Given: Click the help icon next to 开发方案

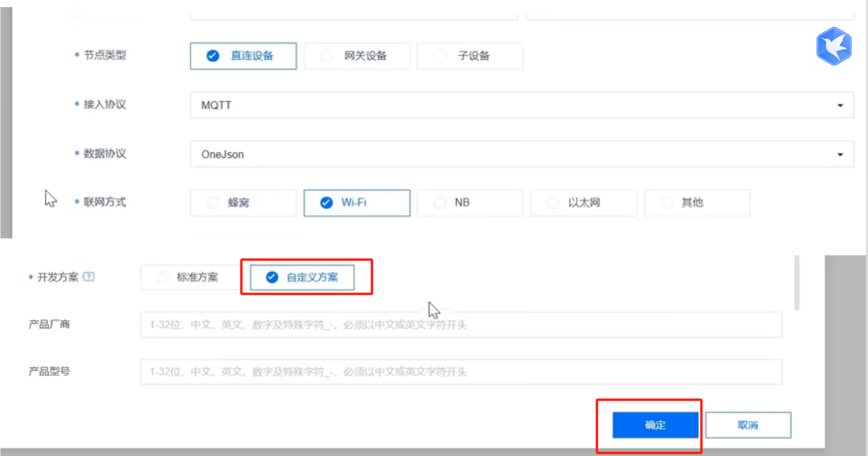Looking at the screenshot, I should (89, 277).
